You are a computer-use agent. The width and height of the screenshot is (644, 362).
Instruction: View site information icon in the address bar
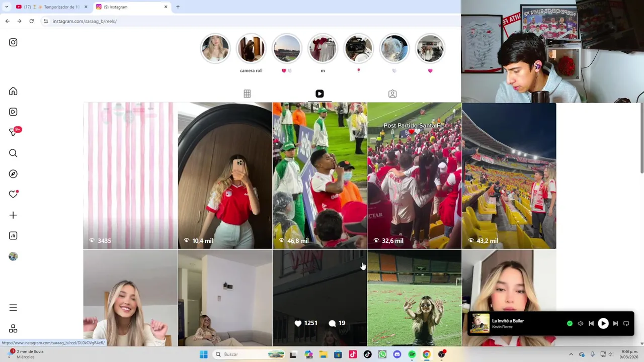[x=46, y=21]
